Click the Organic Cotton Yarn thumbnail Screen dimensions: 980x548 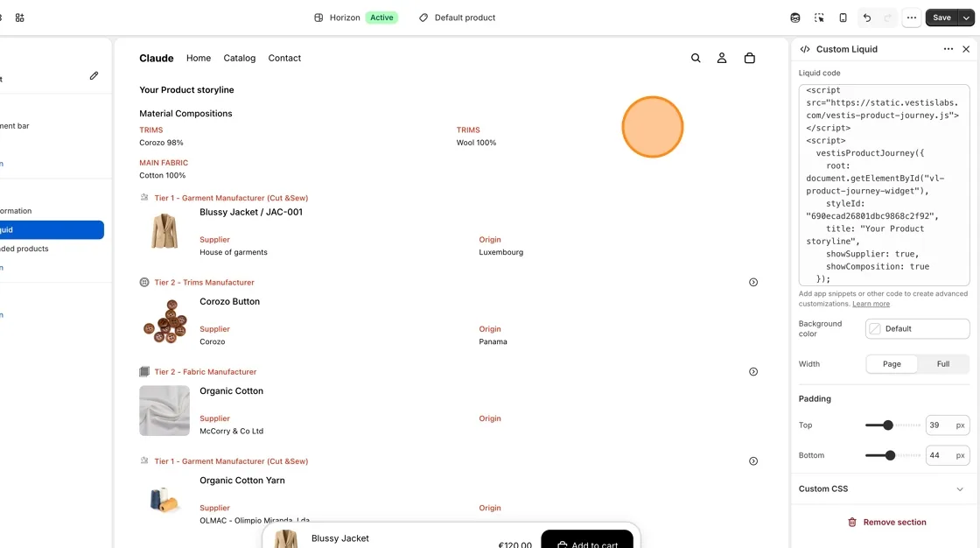point(164,499)
